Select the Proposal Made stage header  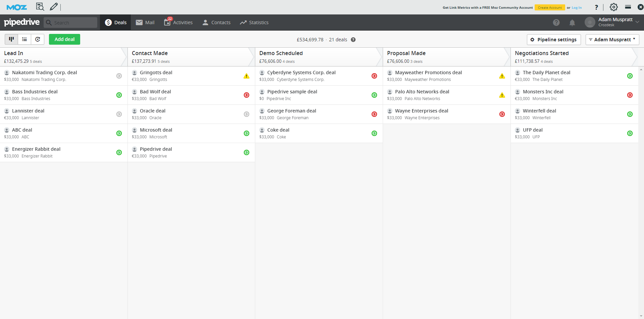pos(446,57)
